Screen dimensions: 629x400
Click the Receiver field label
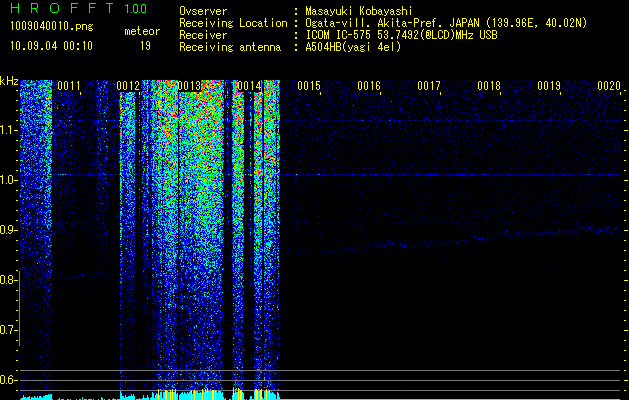pos(203,35)
